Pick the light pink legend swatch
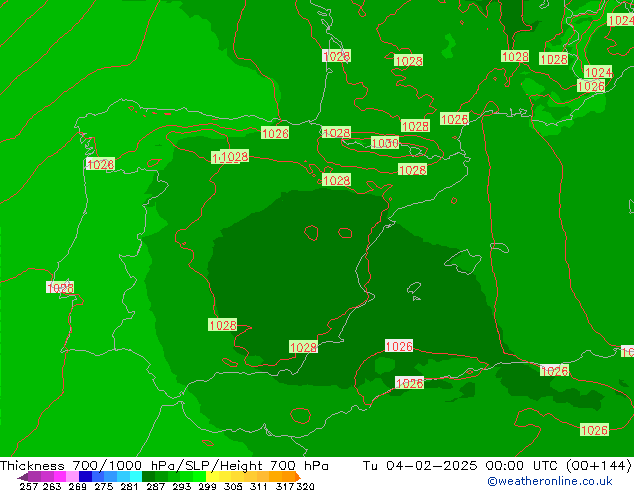 point(72,477)
